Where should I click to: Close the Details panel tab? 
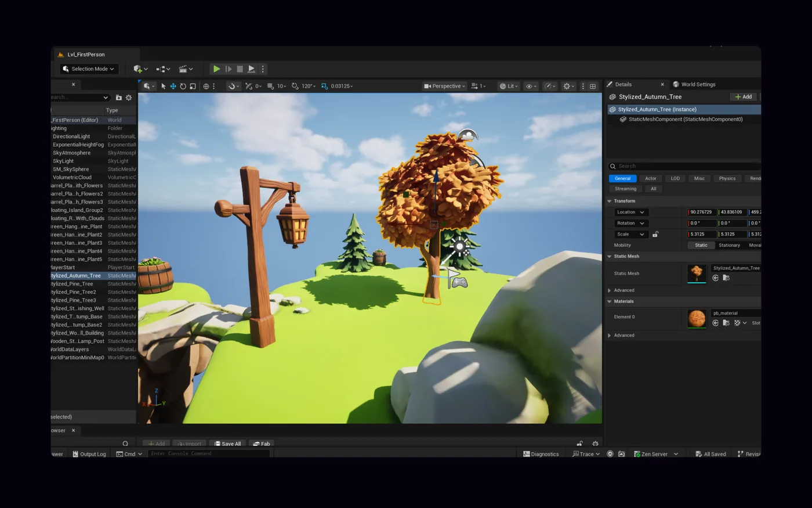tap(662, 84)
